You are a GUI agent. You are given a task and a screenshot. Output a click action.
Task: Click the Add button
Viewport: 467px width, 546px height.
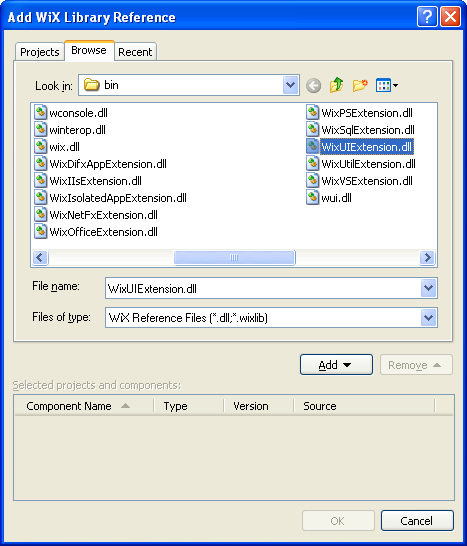click(336, 365)
